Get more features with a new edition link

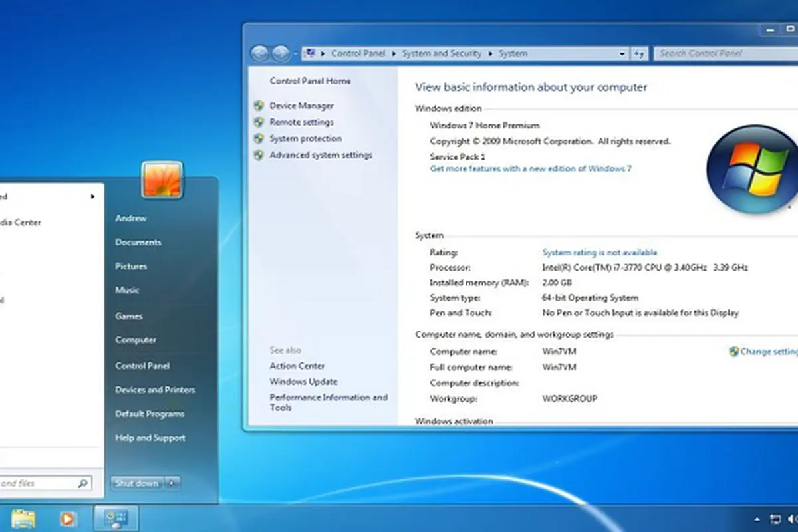tap(531, 169)
